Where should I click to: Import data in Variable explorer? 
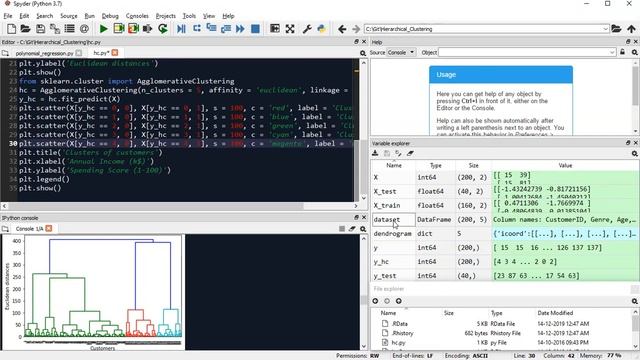[x=375, y=153]
